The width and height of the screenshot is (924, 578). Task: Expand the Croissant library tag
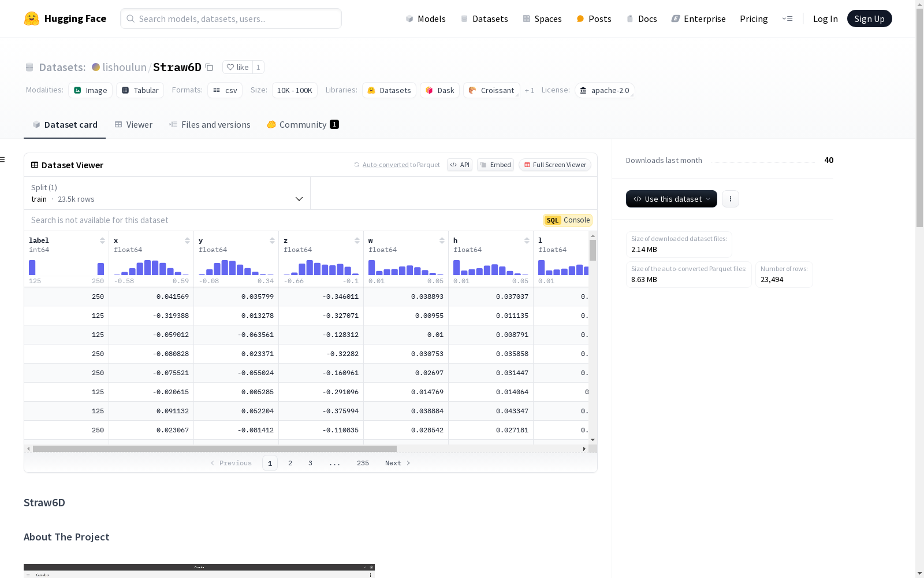491,90
